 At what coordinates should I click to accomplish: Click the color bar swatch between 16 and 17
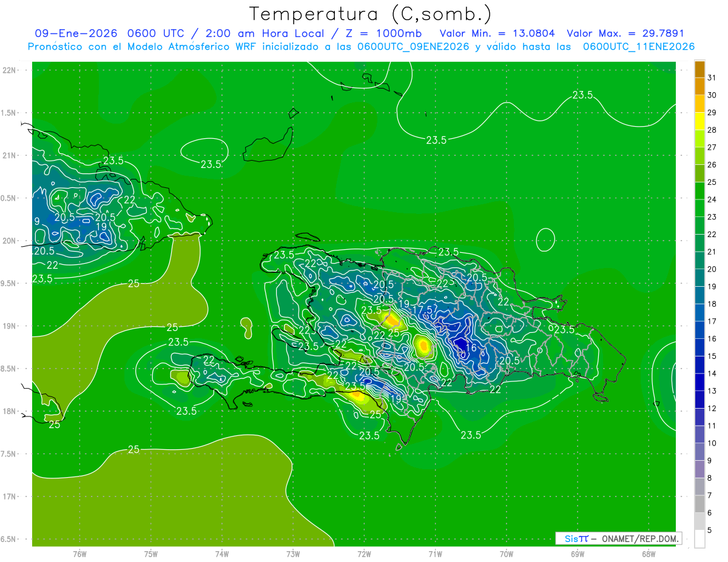coord(699,330)
